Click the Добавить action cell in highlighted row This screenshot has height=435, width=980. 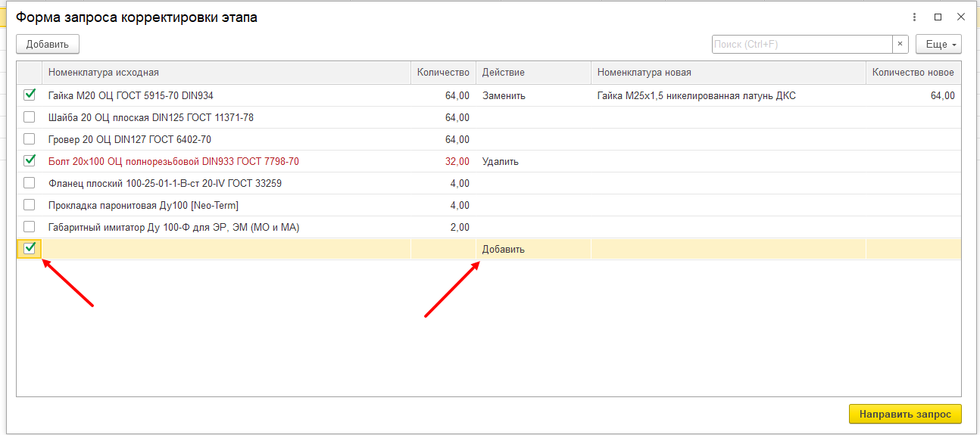click(x=533, y=249)
